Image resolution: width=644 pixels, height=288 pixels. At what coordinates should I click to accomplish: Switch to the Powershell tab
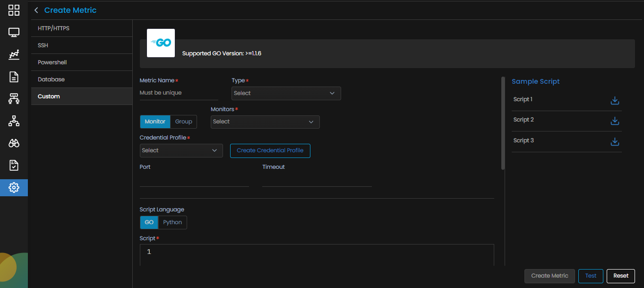[x=82, y=62]
